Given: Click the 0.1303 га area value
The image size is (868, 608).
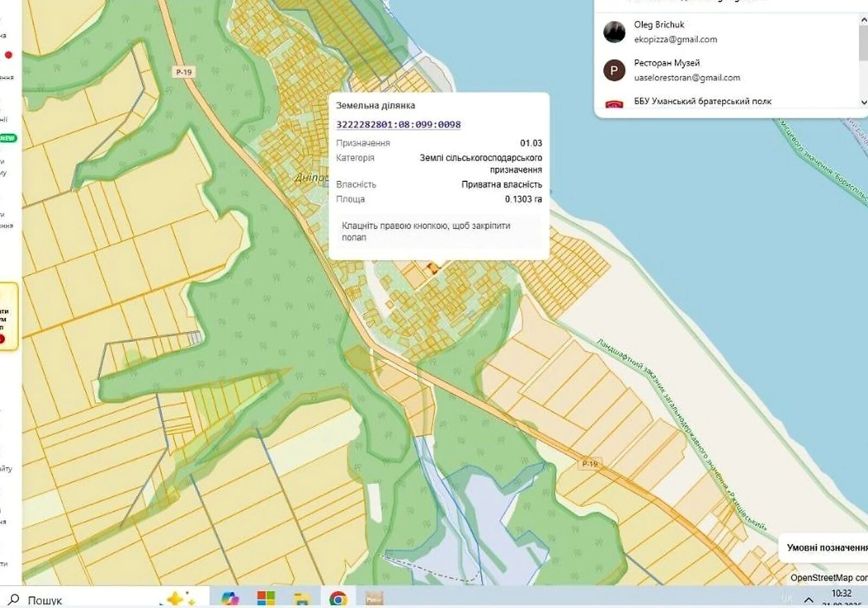Looking at the screenshot, I should (x=523, y=199).
